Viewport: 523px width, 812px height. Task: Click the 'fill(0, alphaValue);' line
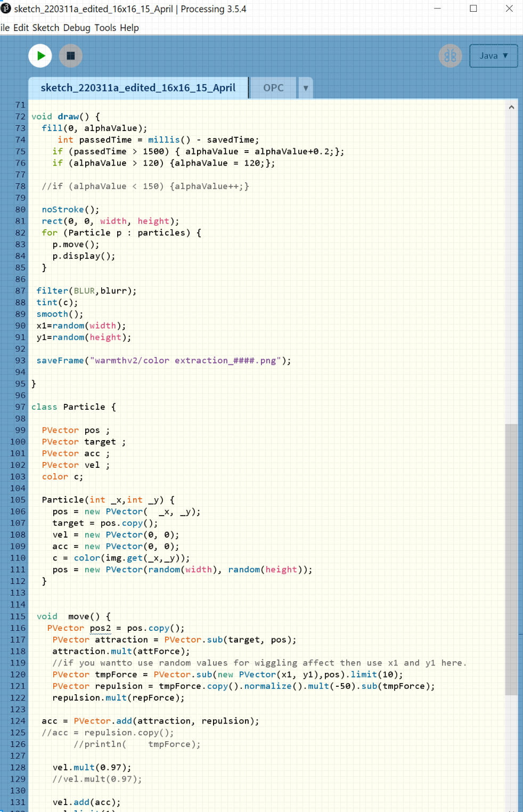pos(94,128)
